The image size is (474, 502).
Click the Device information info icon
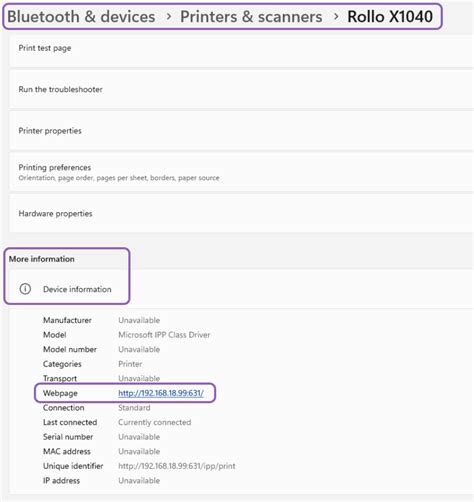25,289
